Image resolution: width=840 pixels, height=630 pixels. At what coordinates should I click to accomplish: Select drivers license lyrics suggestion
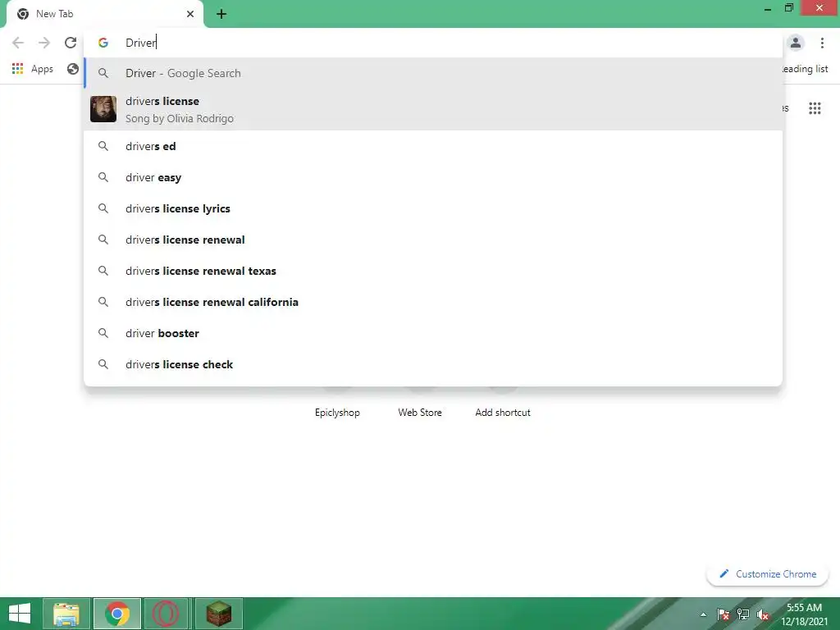[x=433, y=208]
